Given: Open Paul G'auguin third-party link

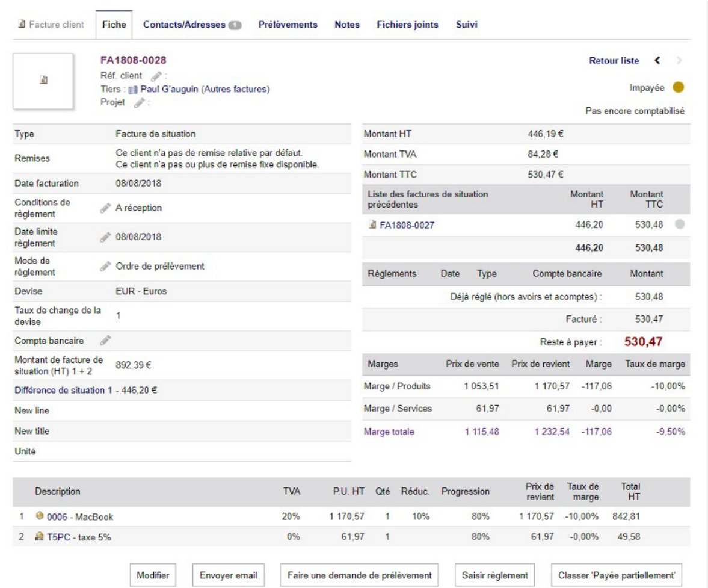Looking at the screenshot, I should (169, 90).
